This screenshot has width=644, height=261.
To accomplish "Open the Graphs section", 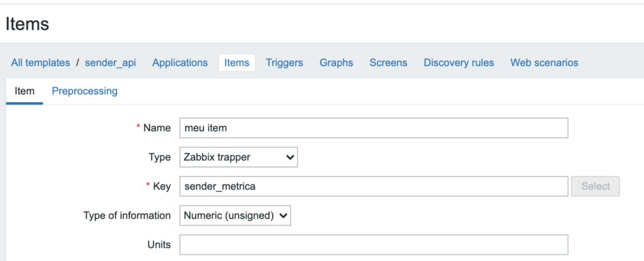I will pyautogui.click(x=336, y=63).
